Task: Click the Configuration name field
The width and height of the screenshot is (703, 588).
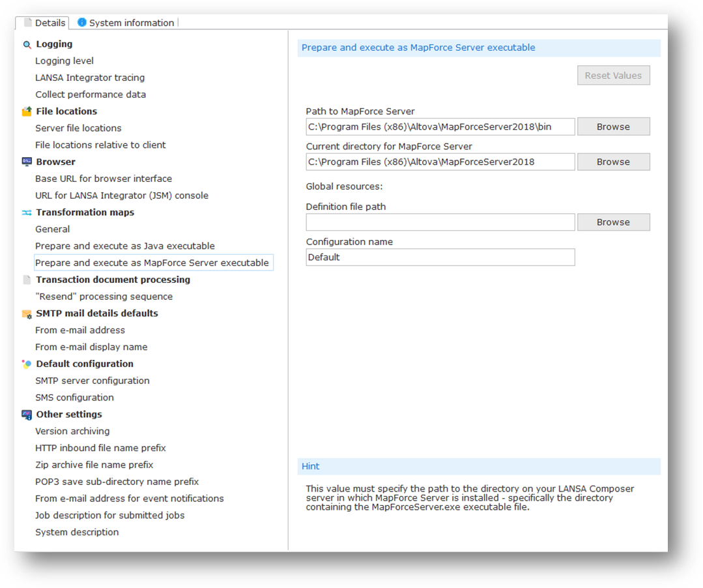Action: (440, 257)
